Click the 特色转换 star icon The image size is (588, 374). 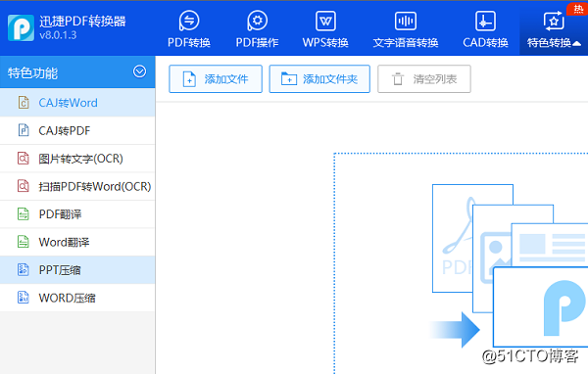tap(554, 21)
